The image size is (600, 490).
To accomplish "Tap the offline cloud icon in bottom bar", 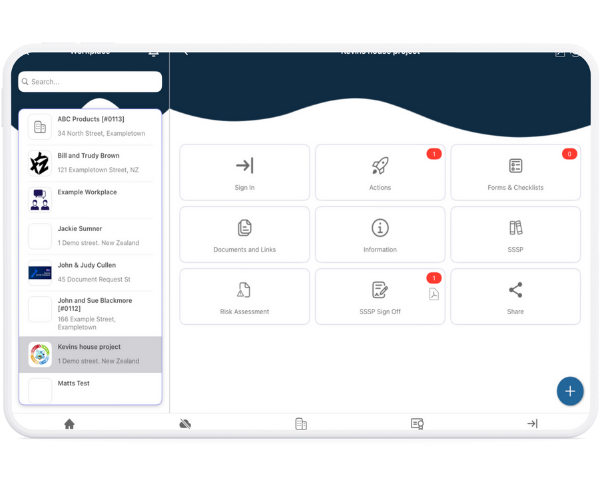I will pos(185,424).
